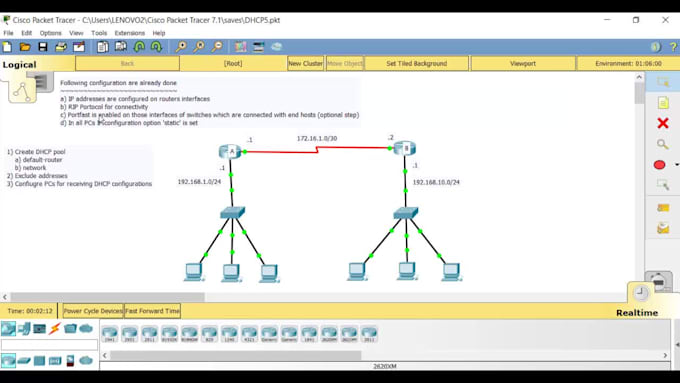Screen dimensions: 680x383
Task: Add Simple PDU envelope tool
Action: pos(663,208)
